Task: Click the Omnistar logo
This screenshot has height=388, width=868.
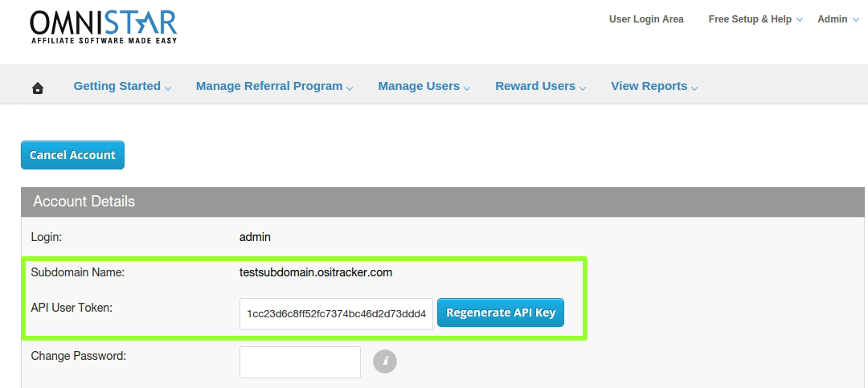Action: point(104,26)
